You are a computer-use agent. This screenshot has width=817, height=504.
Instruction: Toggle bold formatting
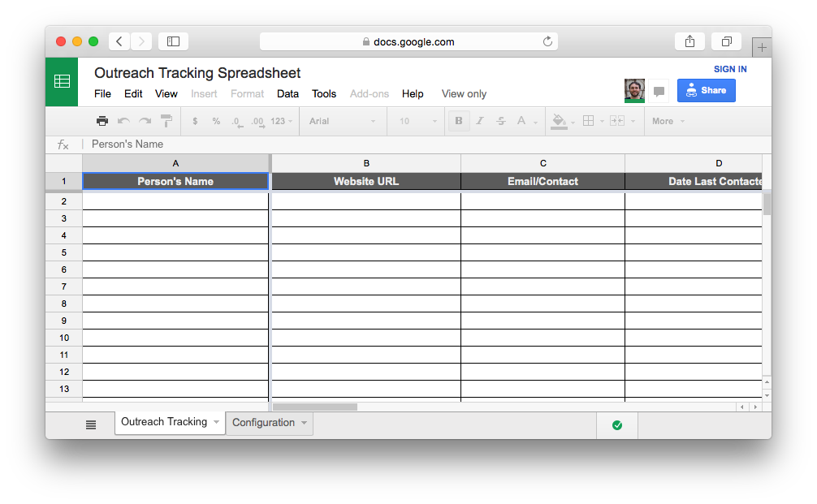point(459,120)
